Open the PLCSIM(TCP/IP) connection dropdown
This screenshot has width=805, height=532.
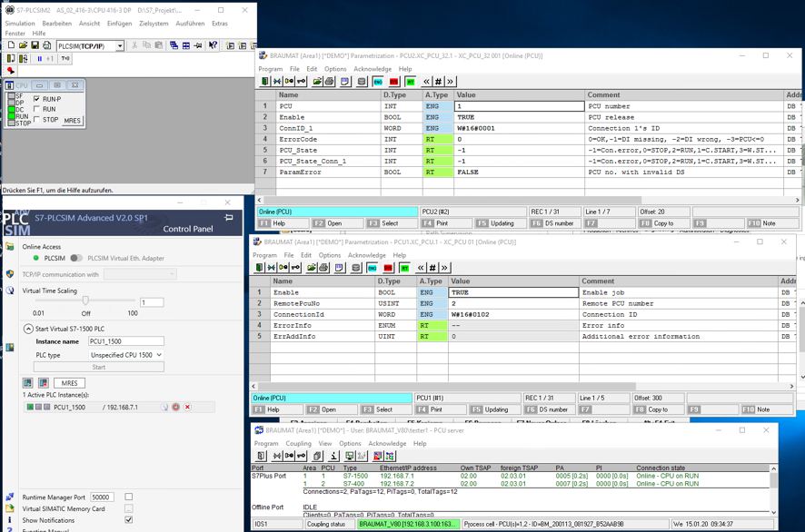tap(120, 46)
